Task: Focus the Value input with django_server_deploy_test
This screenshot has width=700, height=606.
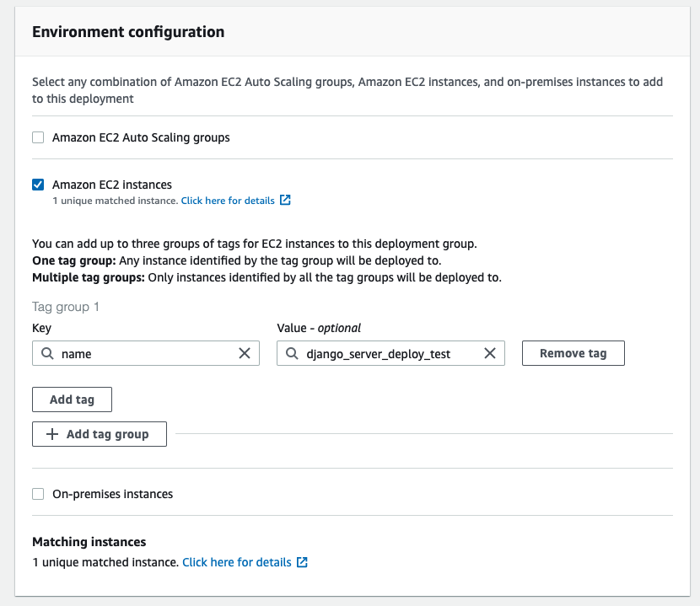Action: [390, 353]
